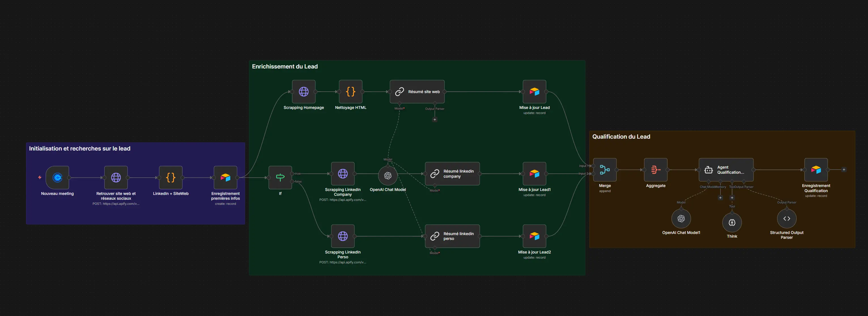Screen dimensions: 868x316
Task: Select the LinkedIn + SiteWeb code node
Action: (171, 177)
